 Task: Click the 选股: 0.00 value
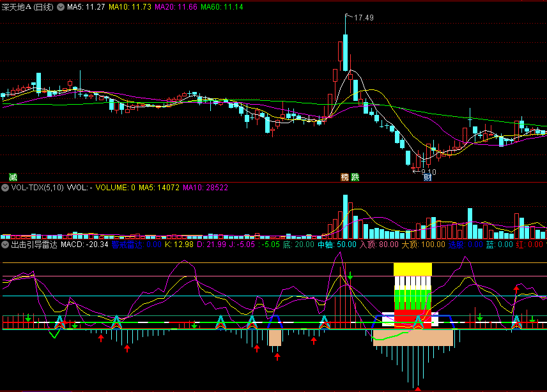point(465,245)
